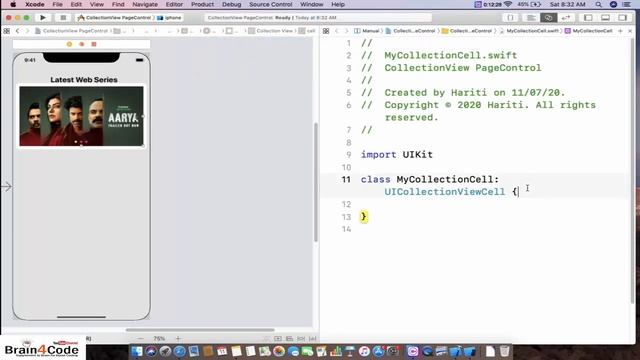The height and width of the screenshot is (360, 640).
Task: Select the Exit dock icon
Action: (x=94, y=44)
